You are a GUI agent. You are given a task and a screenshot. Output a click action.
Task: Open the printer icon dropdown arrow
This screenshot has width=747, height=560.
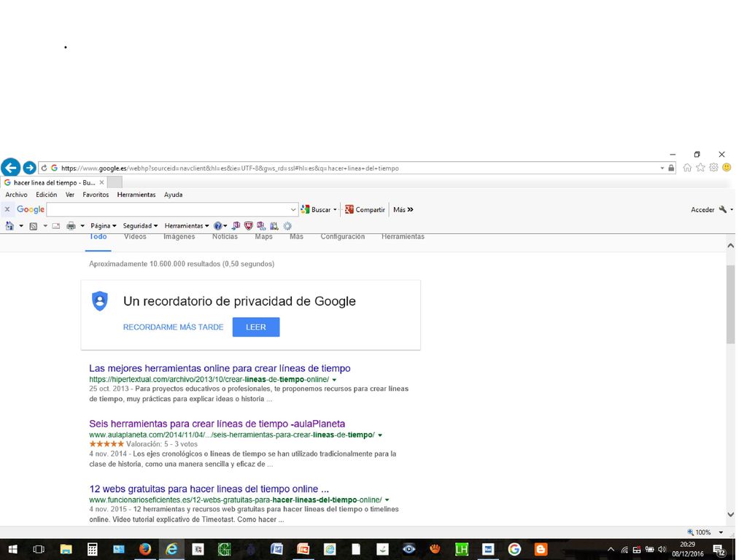point(82,226)
